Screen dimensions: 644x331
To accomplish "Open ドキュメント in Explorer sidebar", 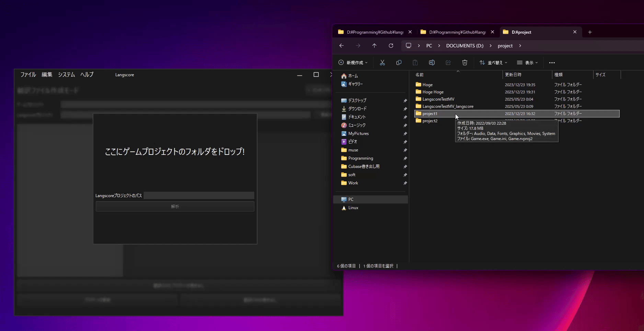I will tap(353, 117).
